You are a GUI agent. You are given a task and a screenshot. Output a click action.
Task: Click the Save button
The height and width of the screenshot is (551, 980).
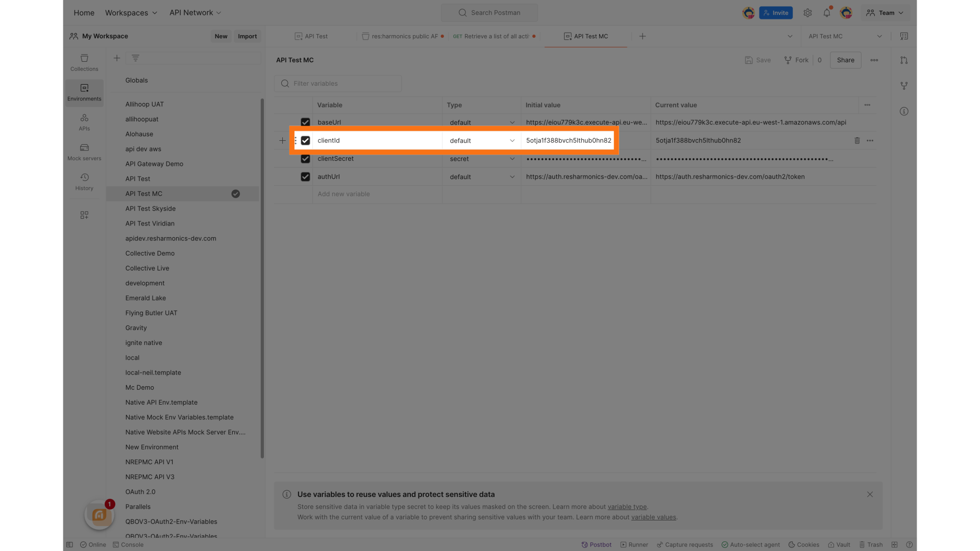[757, 60]
